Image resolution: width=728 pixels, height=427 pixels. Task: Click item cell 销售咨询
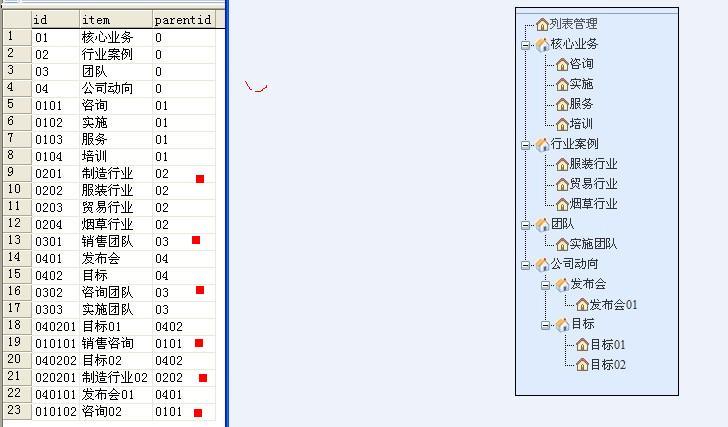coord(116,343)
